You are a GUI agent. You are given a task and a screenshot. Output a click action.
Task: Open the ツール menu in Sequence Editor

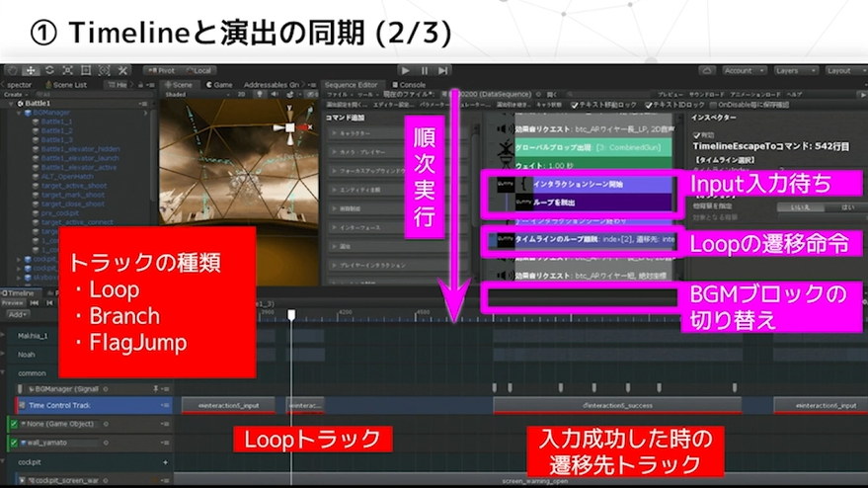click(364, 95)
